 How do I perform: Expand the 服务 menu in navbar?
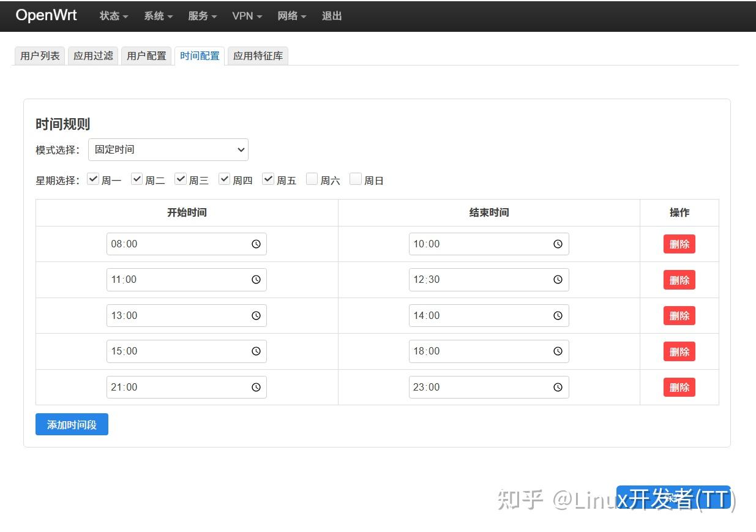203,16
